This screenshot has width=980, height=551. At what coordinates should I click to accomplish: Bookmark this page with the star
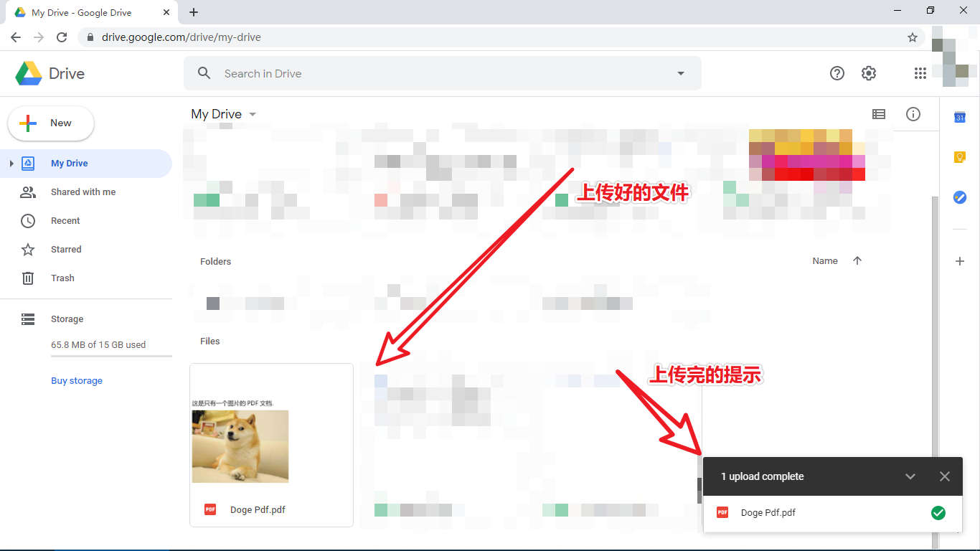point(913,37)
